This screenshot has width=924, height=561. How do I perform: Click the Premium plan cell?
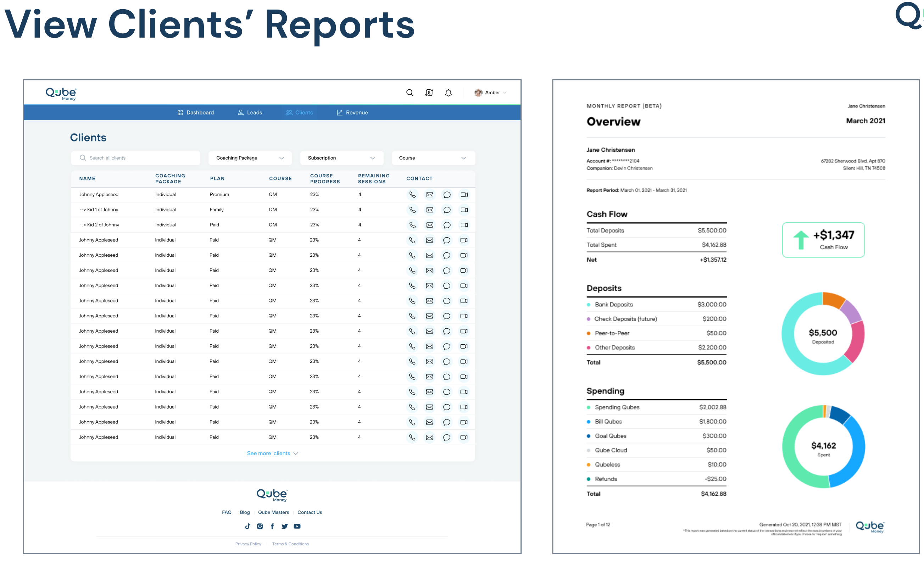tap(219, 195)
